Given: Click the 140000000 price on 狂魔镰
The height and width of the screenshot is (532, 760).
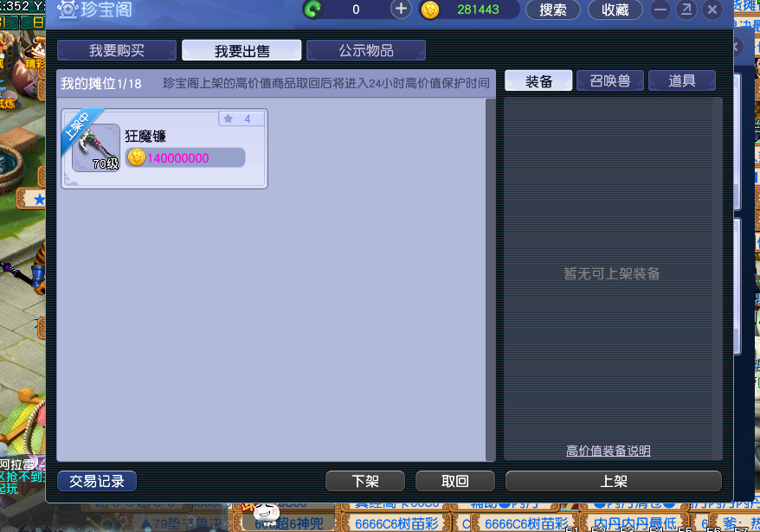Looking at the screenshot, I should [178, 158].
